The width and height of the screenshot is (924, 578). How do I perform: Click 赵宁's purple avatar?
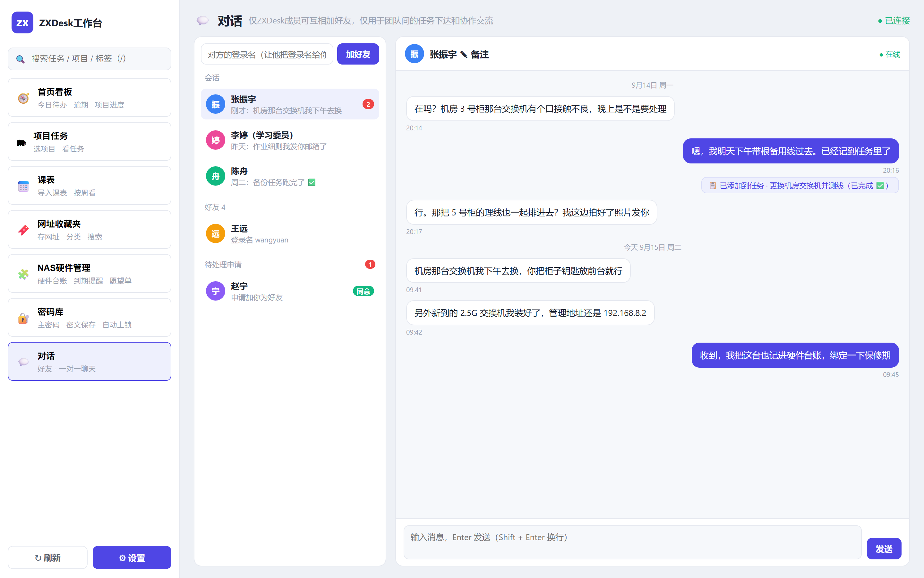216,291
